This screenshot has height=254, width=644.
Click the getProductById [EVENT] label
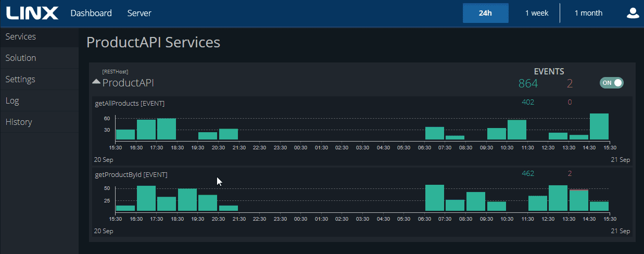[131, 174]
